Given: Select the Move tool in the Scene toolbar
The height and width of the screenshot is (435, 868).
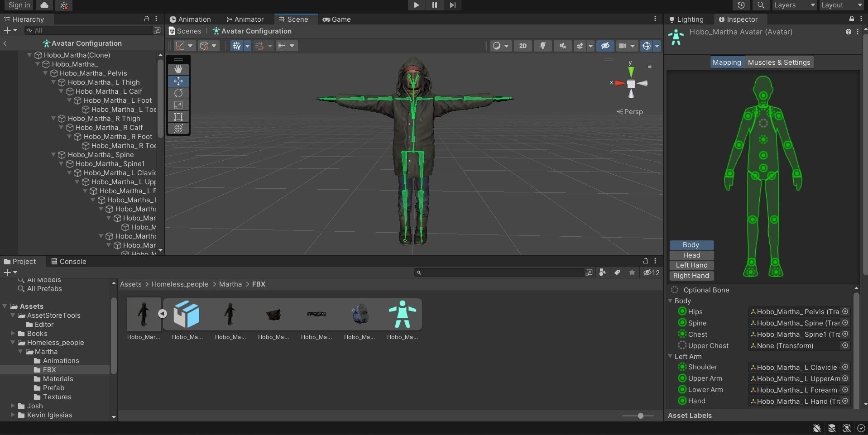Looking at the screenshot, I should tap(178, 81).
